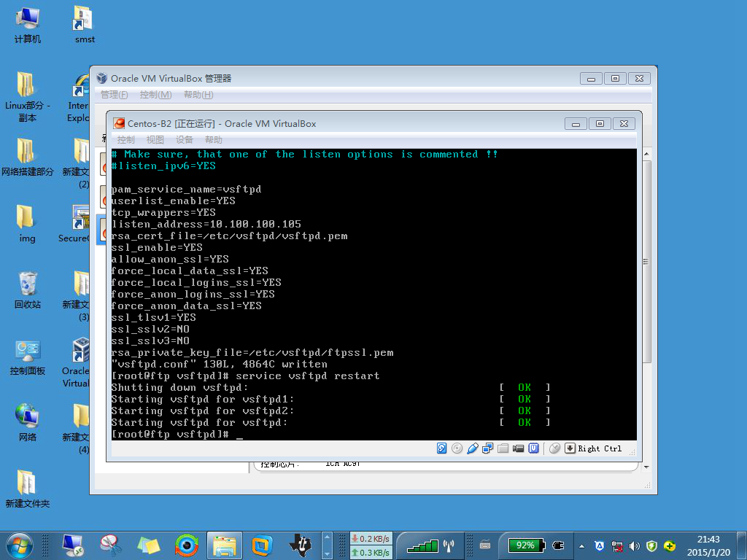Image resolution: width=747 pixels, height=560 pixels.
Task: Select the 计算机 desktop icon
Action: tap(28, 25)
